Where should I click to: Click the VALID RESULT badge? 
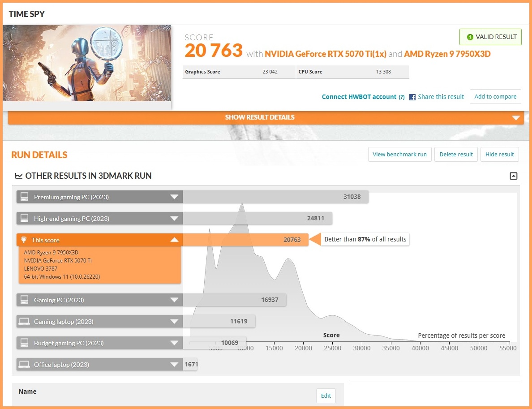tap(490, 37)
